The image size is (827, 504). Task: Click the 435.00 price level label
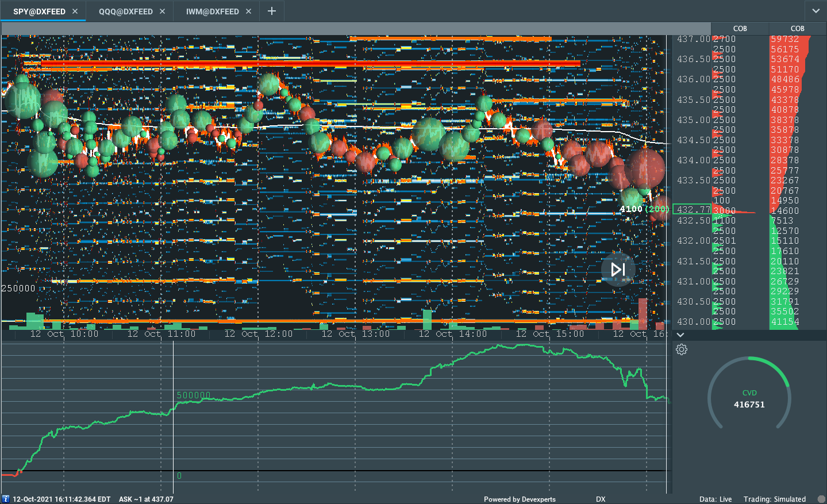694,120
